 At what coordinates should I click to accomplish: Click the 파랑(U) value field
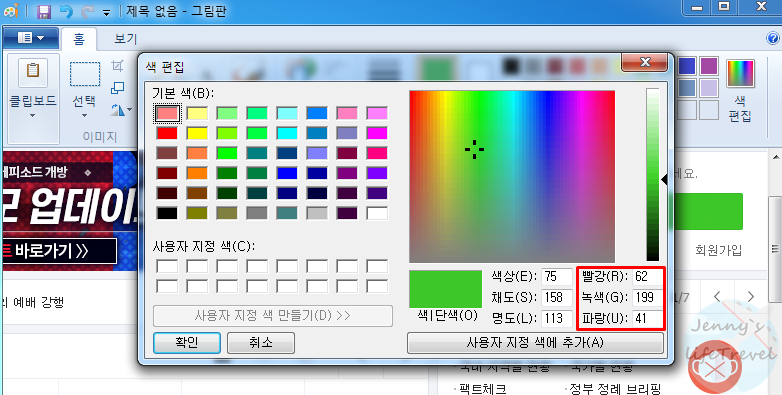[648, 318]
